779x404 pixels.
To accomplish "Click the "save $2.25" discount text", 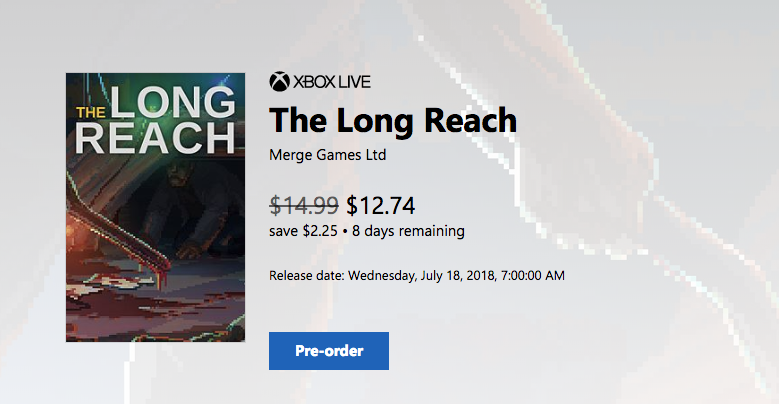I will pos(303,231).
